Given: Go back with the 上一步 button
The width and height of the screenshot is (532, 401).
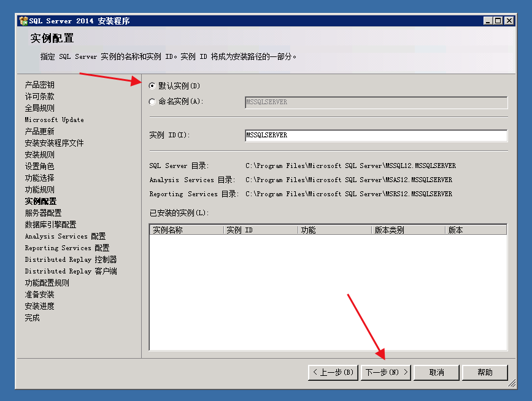Looking at the screenshot, I should (x=333, y=372).
